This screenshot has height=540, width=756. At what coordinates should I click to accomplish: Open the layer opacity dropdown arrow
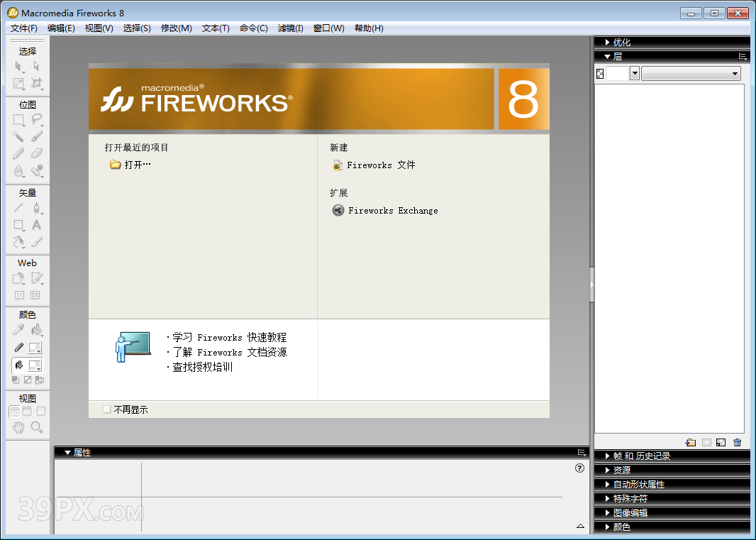click(x=635, y=73)
